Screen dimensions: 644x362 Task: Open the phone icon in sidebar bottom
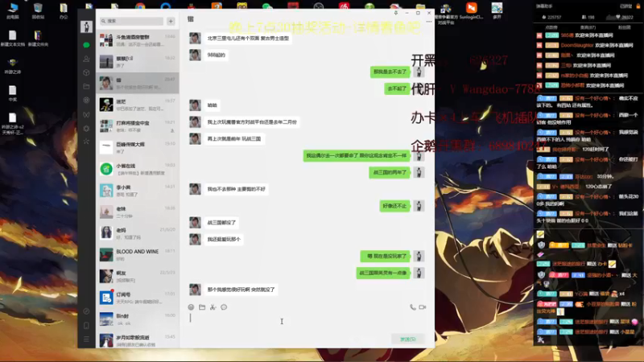pos(86,326)
